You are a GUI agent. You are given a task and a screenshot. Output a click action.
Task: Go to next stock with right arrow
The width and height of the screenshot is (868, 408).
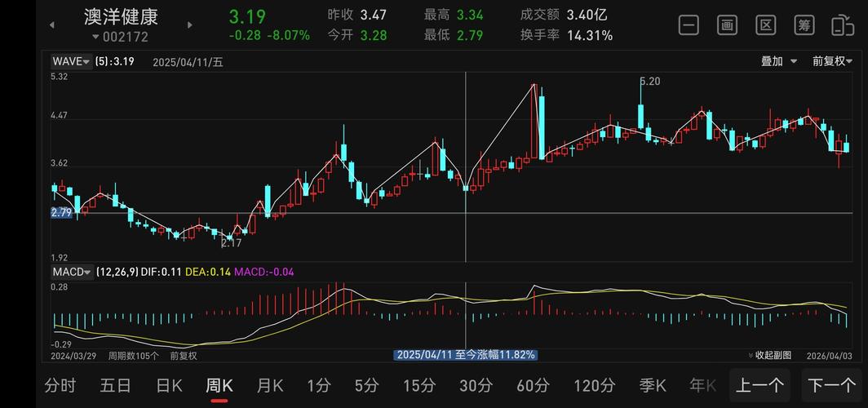[190, 25]
